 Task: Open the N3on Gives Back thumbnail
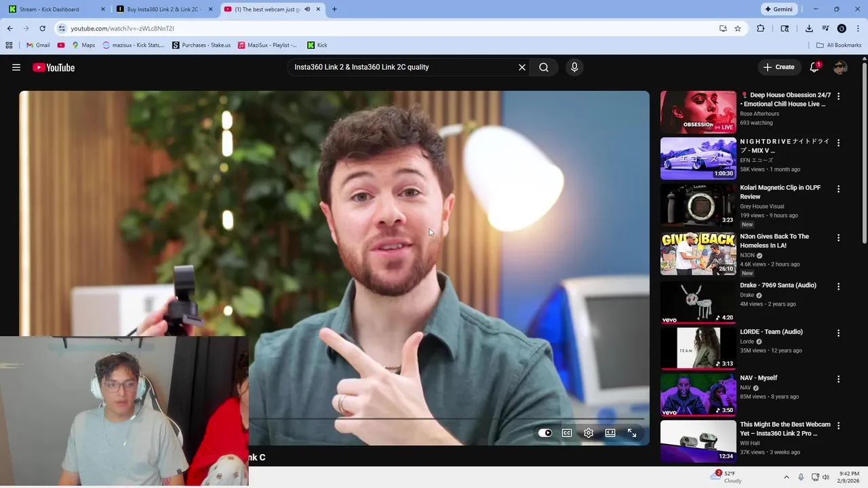click(x=698, y=253)
